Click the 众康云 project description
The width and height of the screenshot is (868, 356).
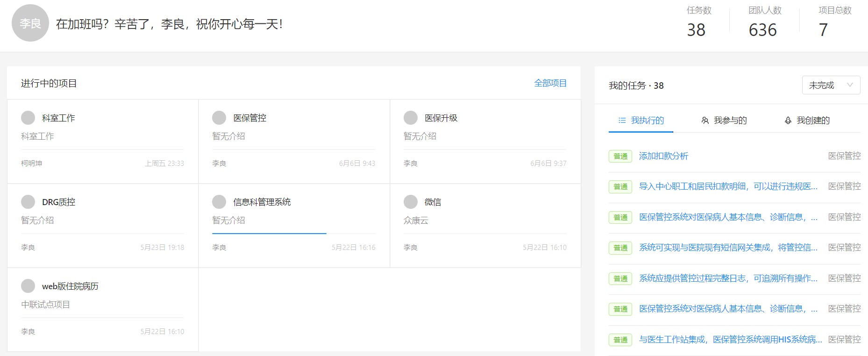click(x=416, y=221)
